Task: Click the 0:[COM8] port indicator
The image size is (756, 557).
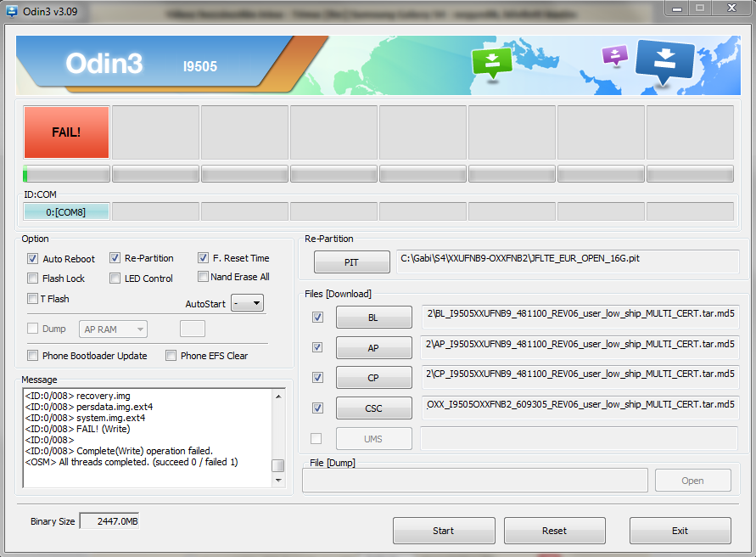Action: tap(66, 212)
